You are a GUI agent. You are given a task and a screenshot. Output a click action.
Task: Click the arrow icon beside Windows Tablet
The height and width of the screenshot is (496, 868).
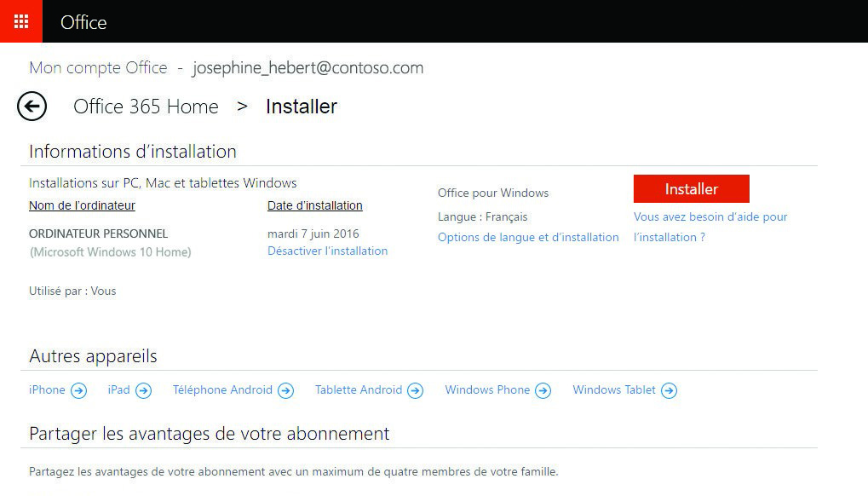pos(670,391)
